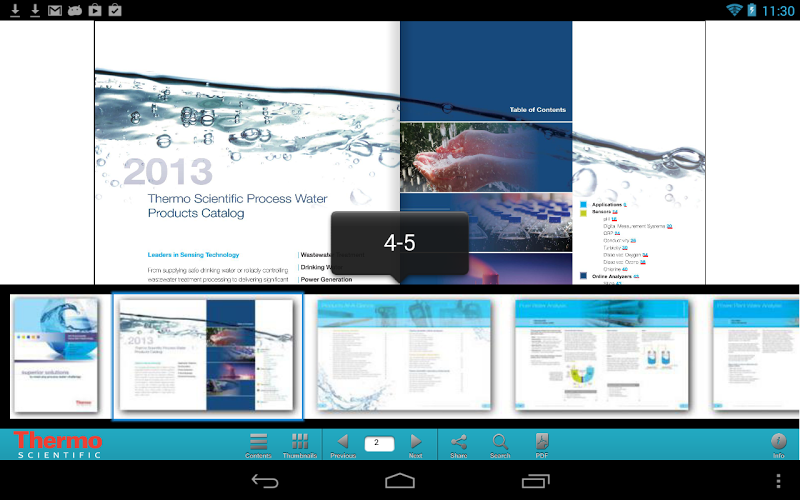Select the Products At-A-Glance thumbnail
Screen dimensions: 800x500
(404, 355)
